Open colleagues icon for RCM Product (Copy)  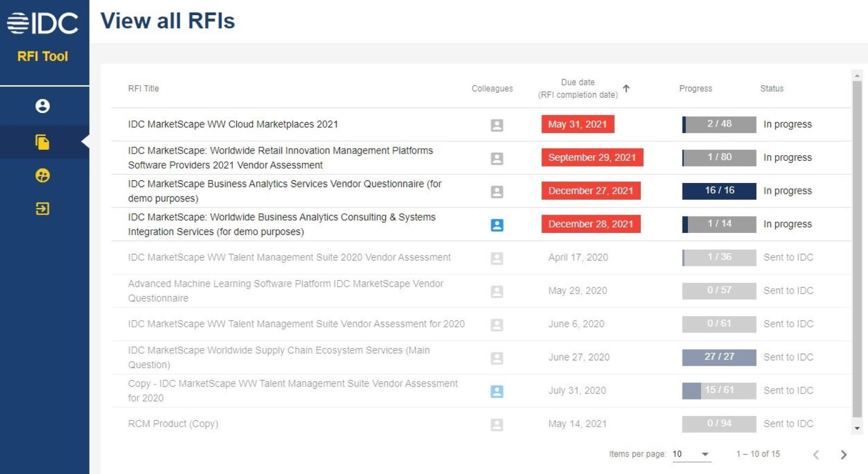click(x=496, y=425)
